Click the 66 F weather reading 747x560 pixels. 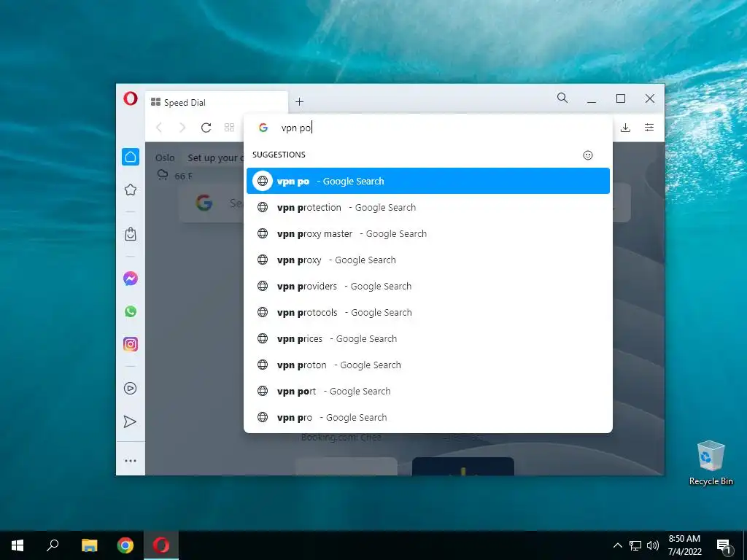click(x=183, y=176)
